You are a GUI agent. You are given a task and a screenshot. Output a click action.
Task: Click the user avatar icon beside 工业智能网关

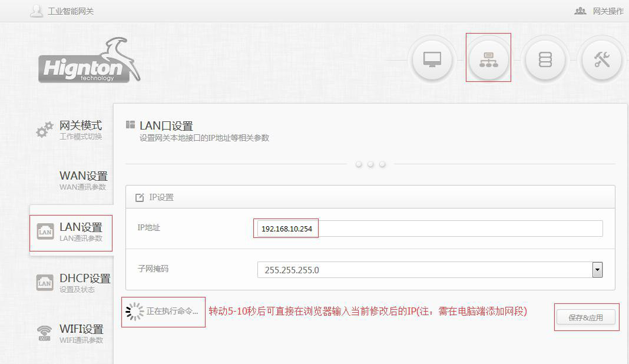click(x=37, y=11)
